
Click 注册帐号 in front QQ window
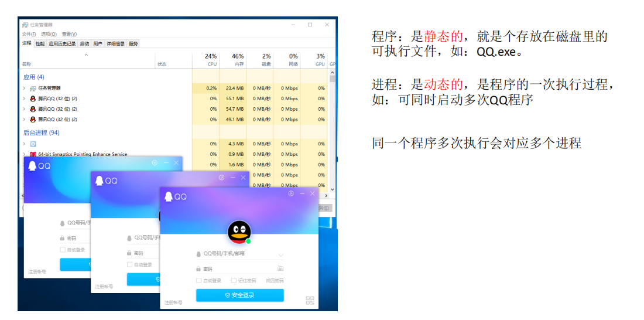[173, 302]
